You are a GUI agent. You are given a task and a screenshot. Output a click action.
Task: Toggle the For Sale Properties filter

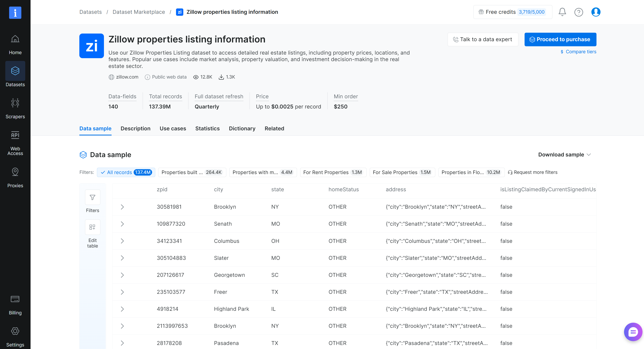click(x=402, y=172)
